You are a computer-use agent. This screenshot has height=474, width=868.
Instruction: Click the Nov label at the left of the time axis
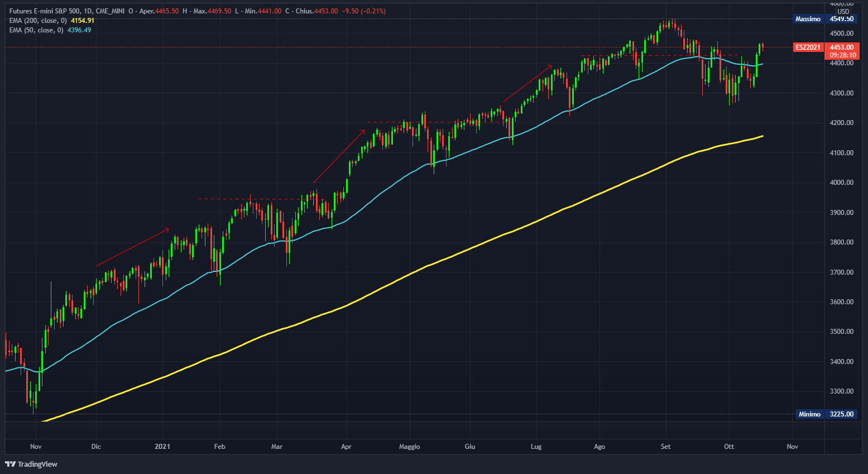click(36, 447)
